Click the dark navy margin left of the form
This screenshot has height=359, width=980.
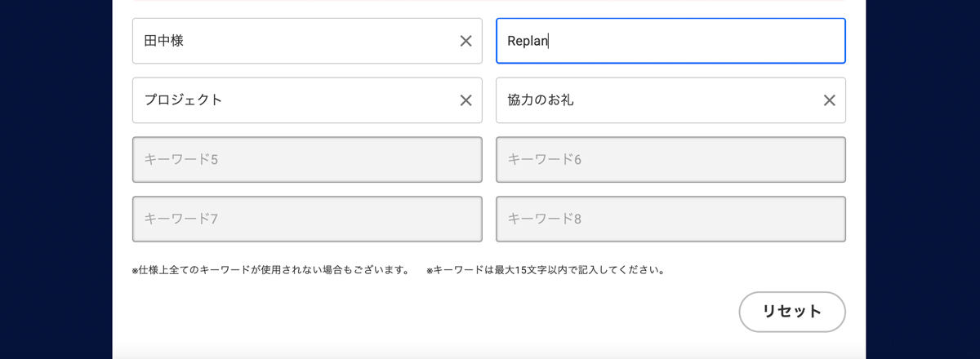coord(56,179)
